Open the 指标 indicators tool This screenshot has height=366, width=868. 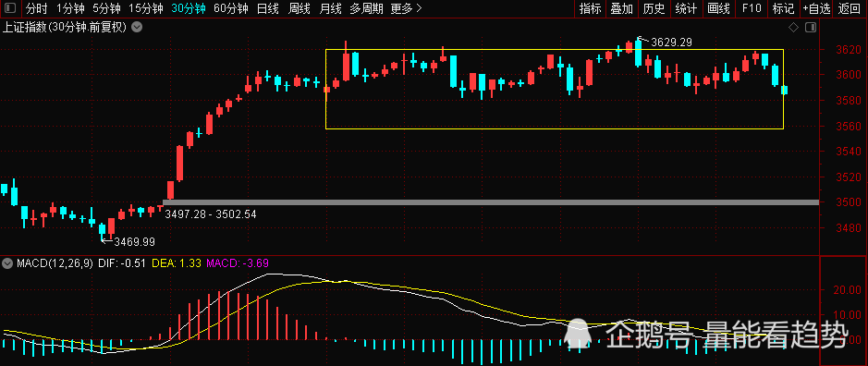(x=590, y=8)
